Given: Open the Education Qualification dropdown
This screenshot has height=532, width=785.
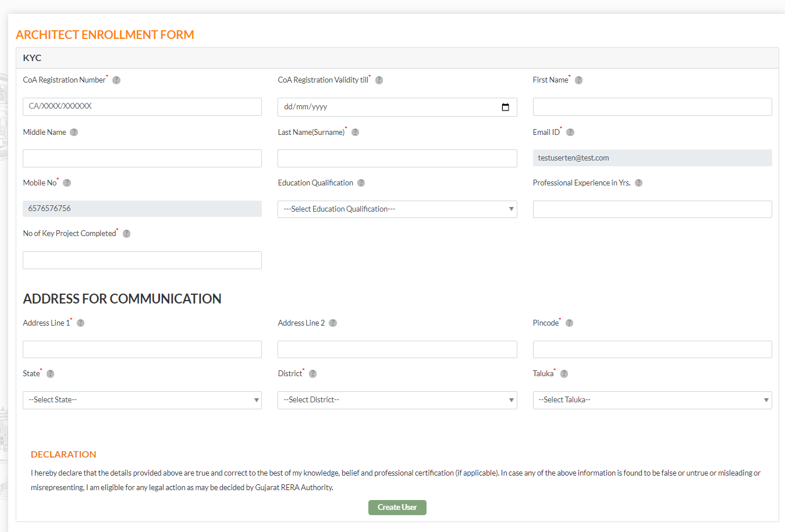Looking at the screenshot, I should coord(397,209).
